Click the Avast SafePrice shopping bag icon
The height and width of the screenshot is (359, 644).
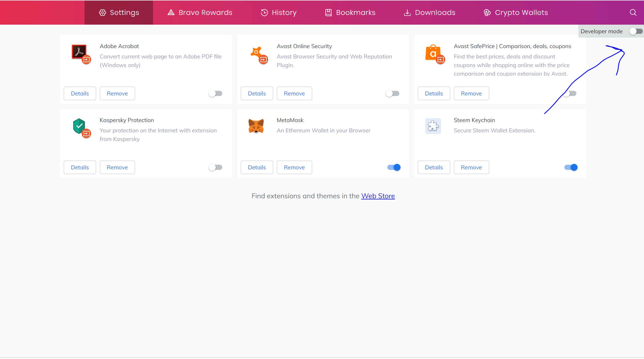tap(433, 53)
